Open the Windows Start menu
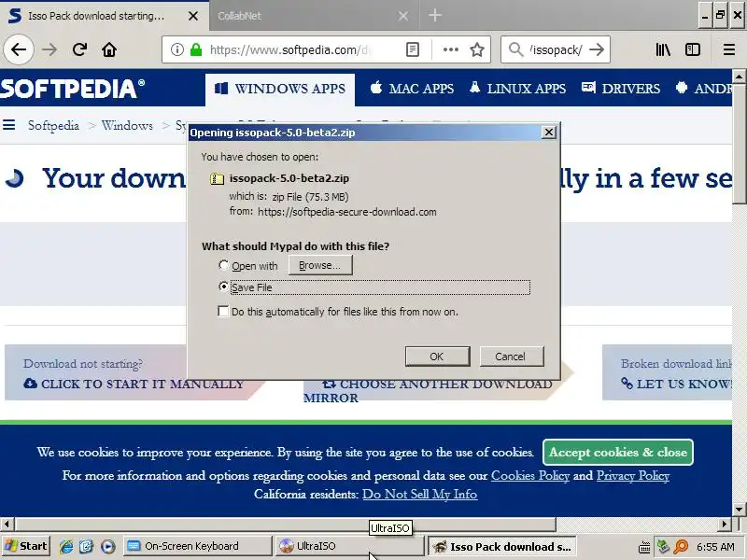The height and width of the screenshot is (560, 747). [26, 546]
